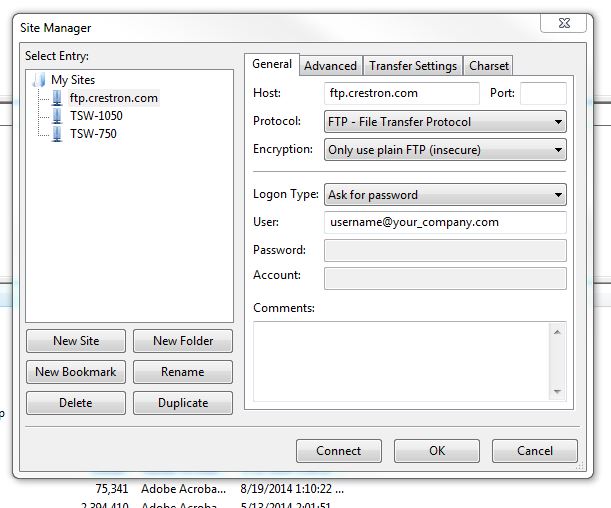Focus the Port text box
611x508 pixels.
point(543,94)
